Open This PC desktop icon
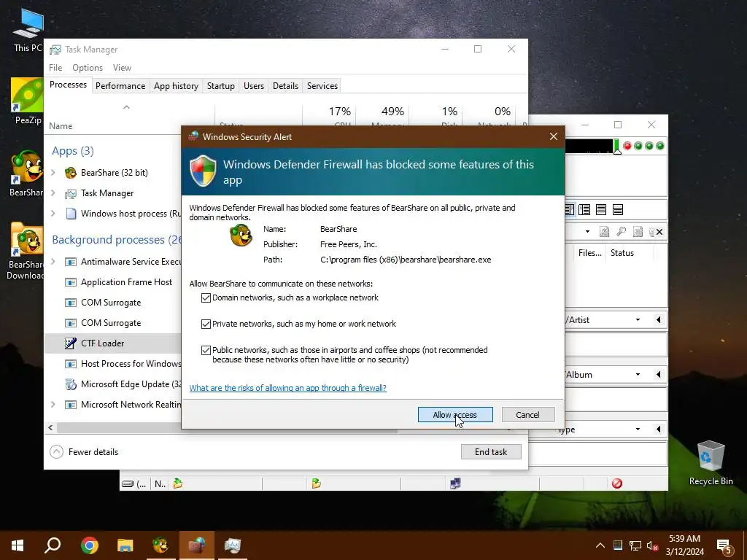The height and width of the screenshot is (560, 747). 28,31
